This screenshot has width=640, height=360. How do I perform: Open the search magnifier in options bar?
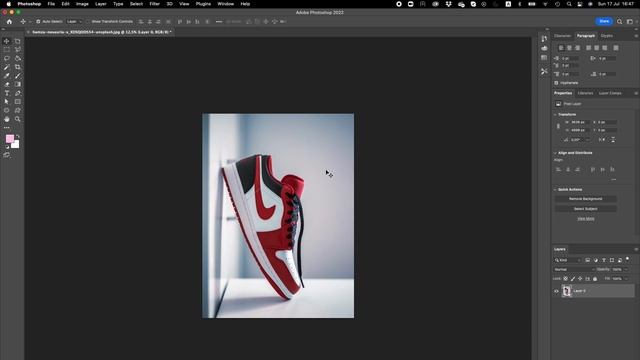tap(619, 22)
